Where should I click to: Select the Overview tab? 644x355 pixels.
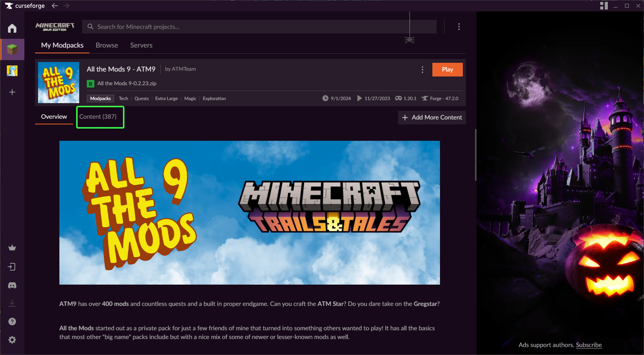54,117
